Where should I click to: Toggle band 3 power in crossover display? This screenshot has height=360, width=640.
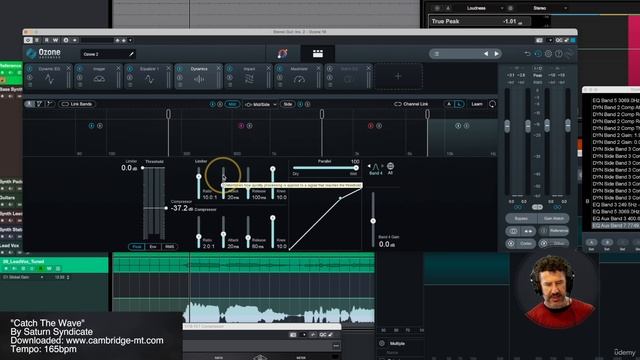pyautogui.click(x=371, y=126)
